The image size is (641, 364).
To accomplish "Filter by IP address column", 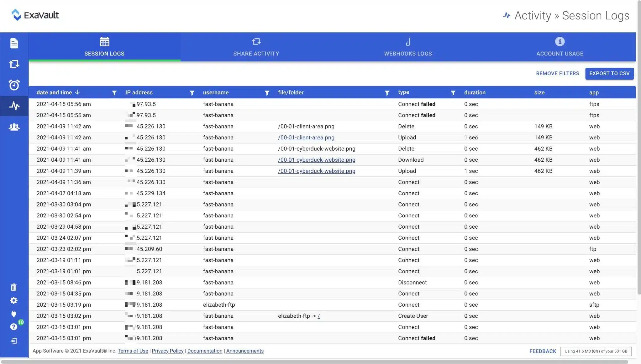I will pyautogui.click(x=192, y=92).
